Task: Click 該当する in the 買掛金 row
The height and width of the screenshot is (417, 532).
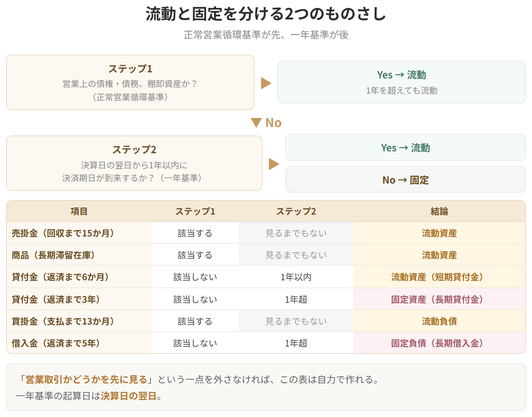Action: click(x=195, y=321)
